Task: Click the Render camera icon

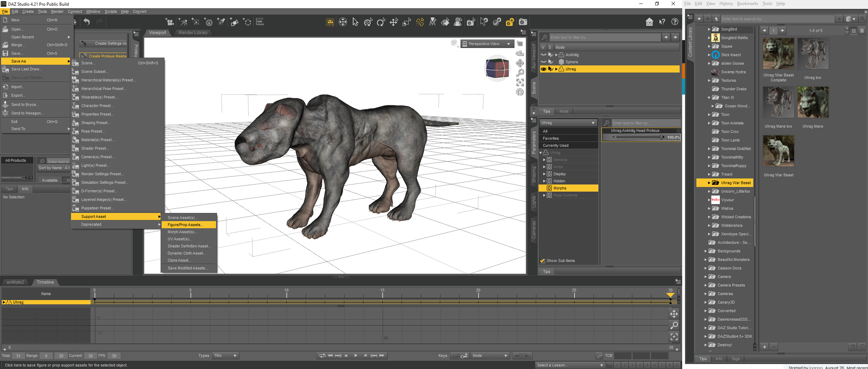Action: tap(523, 22)
